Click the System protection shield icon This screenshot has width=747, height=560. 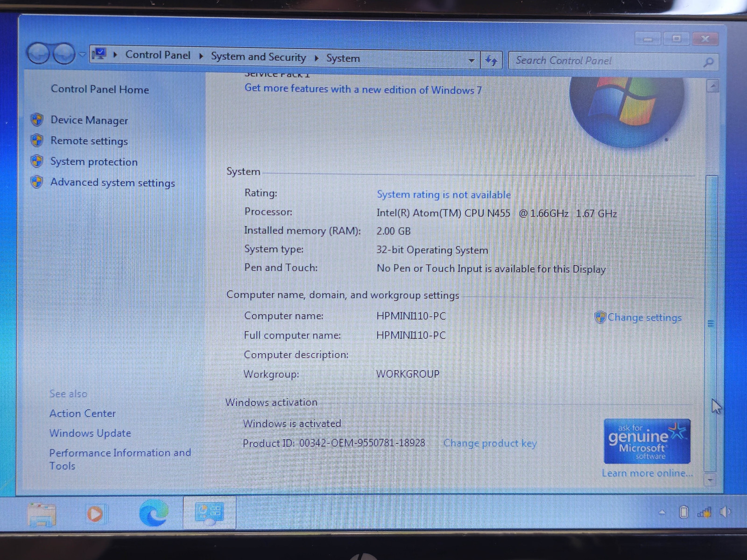(37, 161)
